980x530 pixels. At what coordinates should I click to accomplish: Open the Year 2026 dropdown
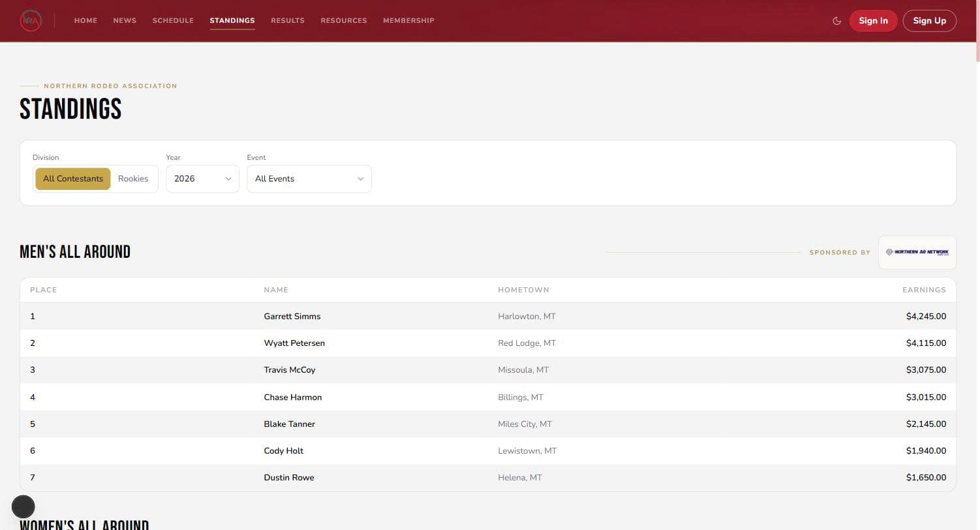203,179
